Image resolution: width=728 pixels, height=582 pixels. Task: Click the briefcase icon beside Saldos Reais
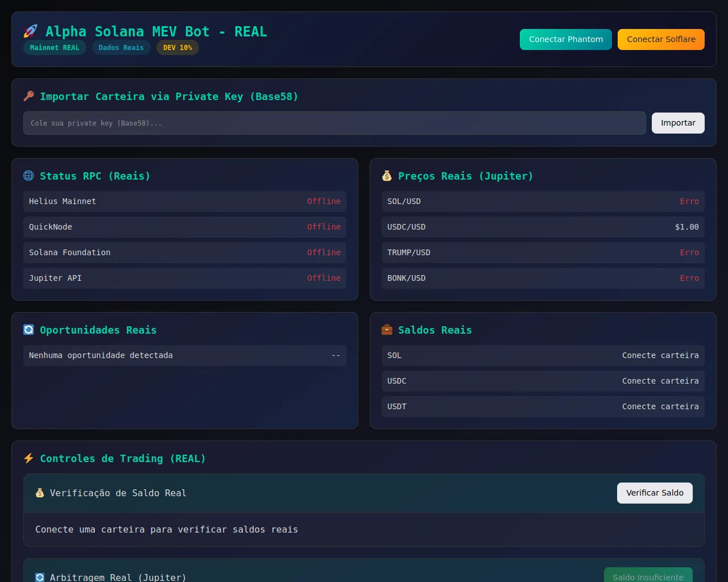point(387,330)
